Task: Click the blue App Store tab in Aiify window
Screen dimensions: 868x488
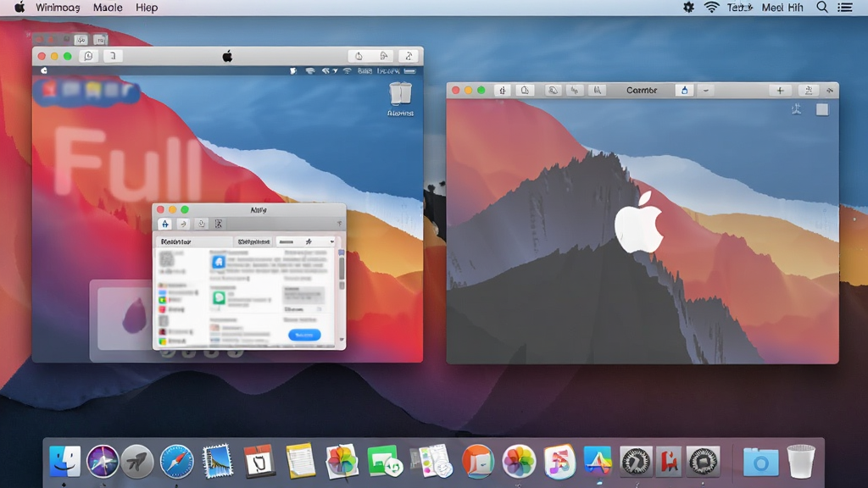Action: click(165, 224)
